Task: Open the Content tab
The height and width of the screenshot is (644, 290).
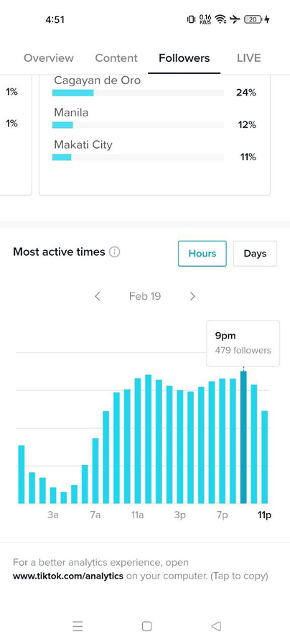Action: (116, 58)
